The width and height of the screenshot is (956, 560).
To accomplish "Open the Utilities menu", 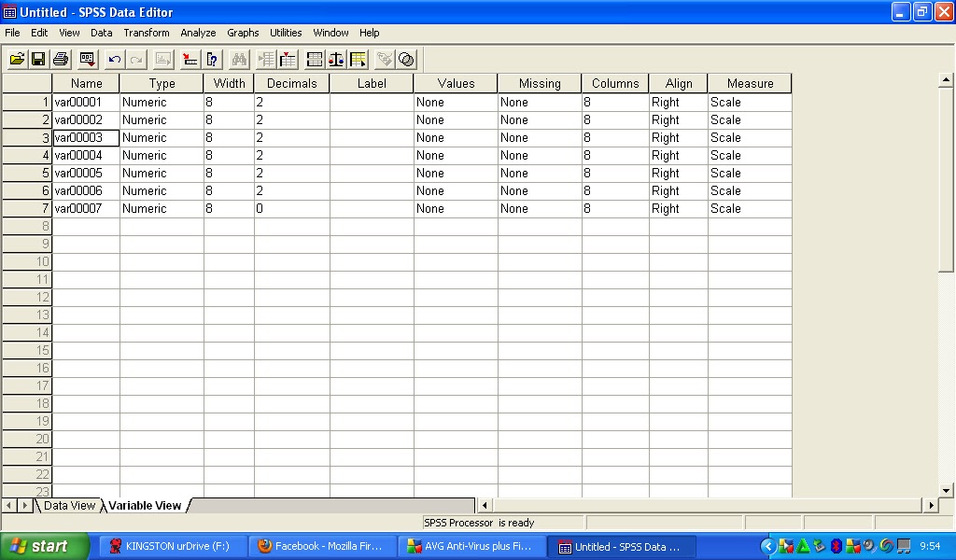I will pyautogui.click(x=286, y=33).
